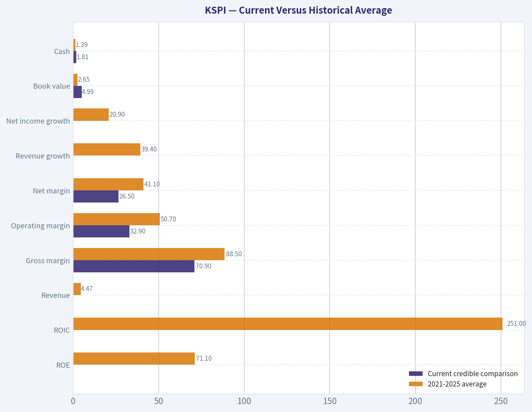532x412 pixels.
Task: Click the orange ROIC bar
Action: [x=288, y=324]
